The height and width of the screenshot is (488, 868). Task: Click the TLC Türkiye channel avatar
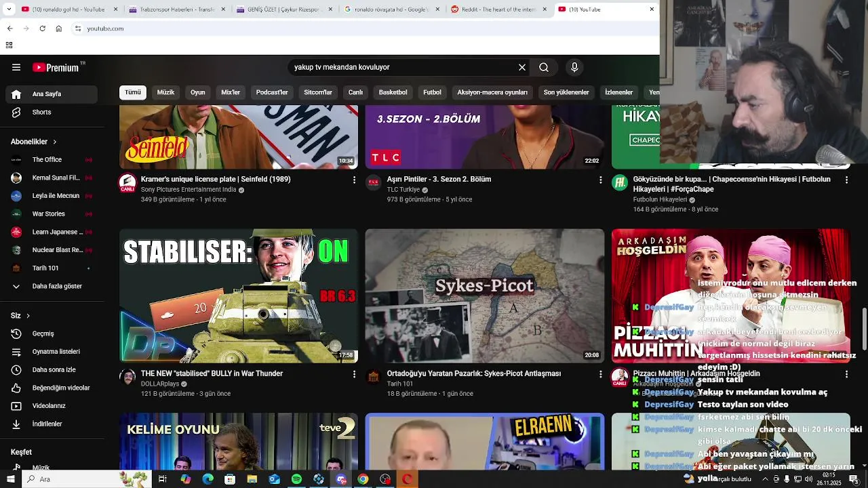pos(374,182)
